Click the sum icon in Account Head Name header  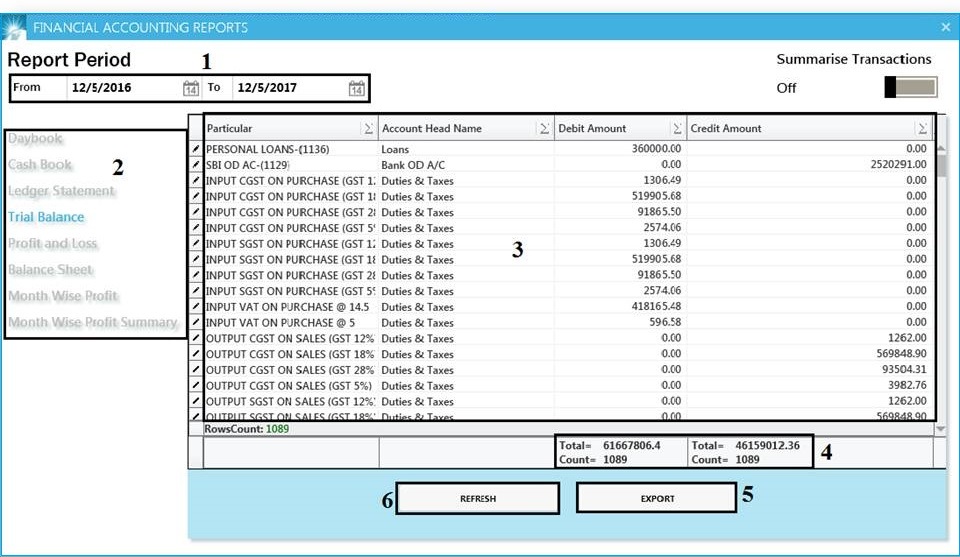[544, 129]
